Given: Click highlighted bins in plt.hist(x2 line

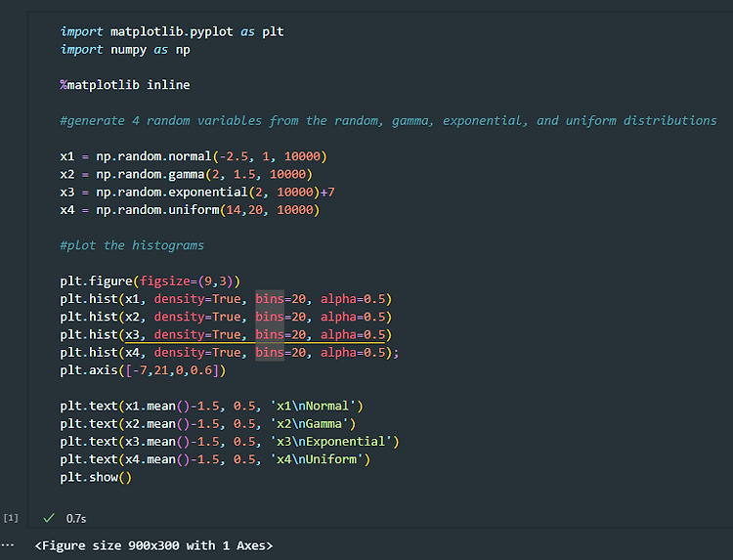Looking at the screenshot, I should (x=270, y=317).
